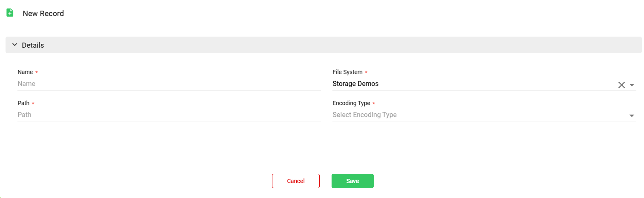Collapse the Details section using its chevron
This screenshot has width=644, height=198.
click(x=14, y=45)
